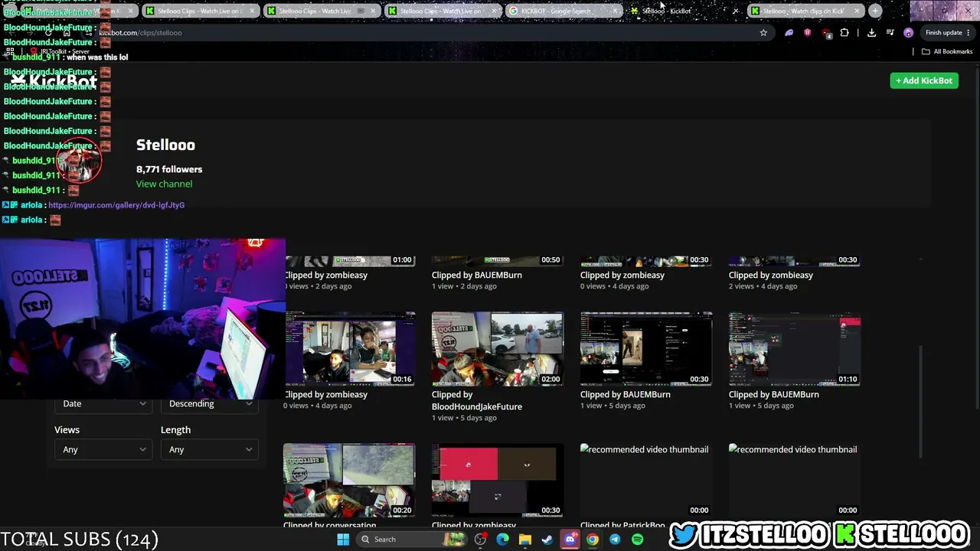980x551 pixels.
Task: Click the address bar showing kickbot.com/clips/stellooo
Action: coord(429,33)
